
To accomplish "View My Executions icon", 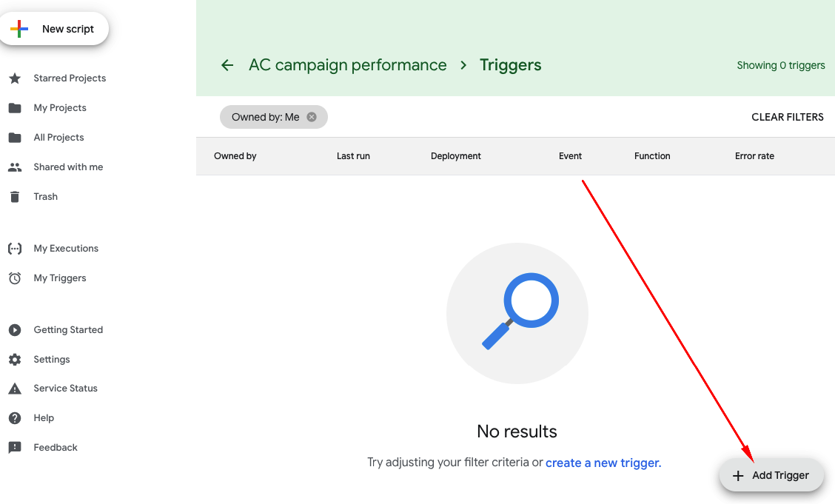I will (x=15, y=249).
